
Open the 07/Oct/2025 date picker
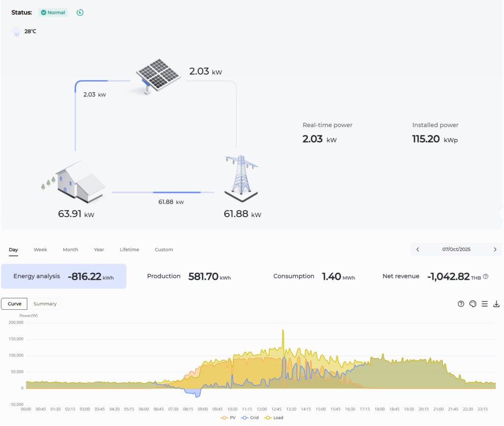456,250
